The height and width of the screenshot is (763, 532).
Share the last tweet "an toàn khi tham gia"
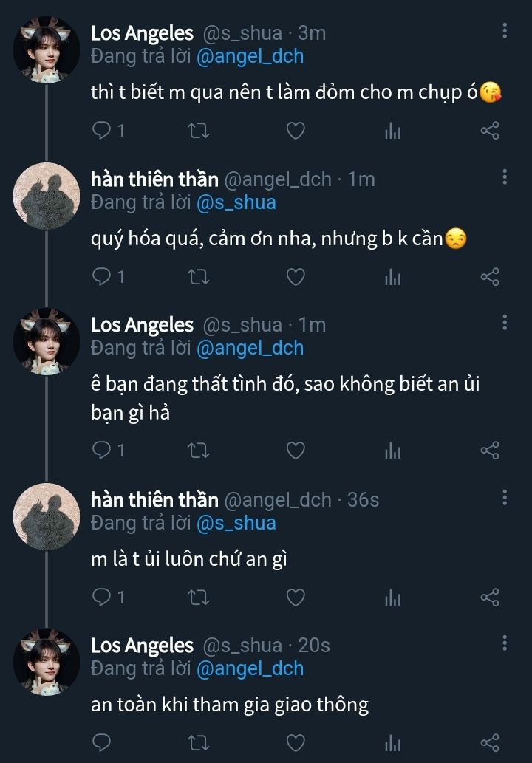tap(490, 742)
